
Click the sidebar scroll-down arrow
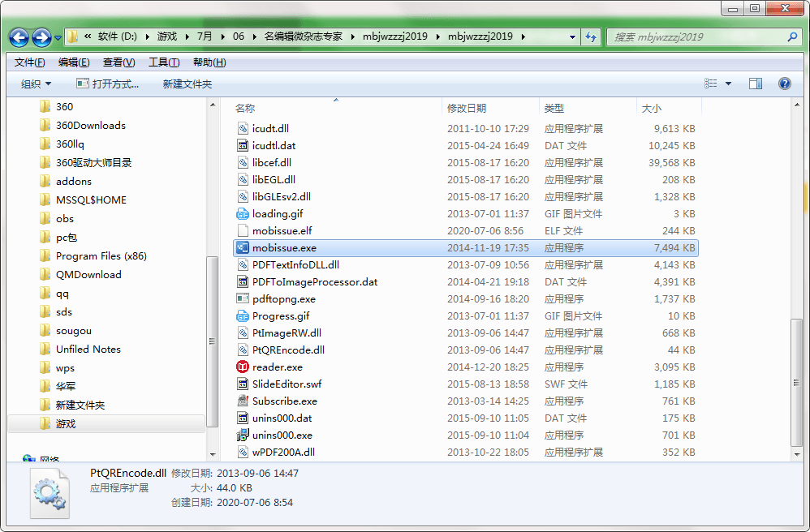[213, 455]
